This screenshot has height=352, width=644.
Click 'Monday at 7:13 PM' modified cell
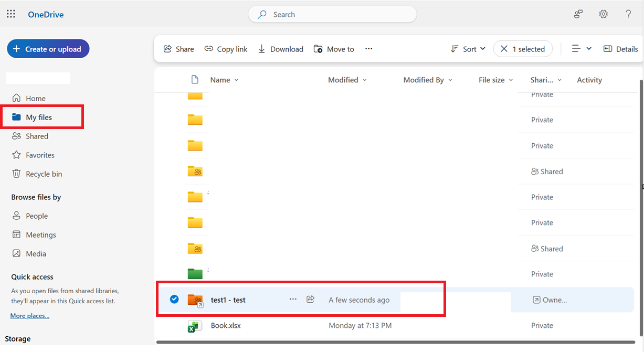(360, 326)
